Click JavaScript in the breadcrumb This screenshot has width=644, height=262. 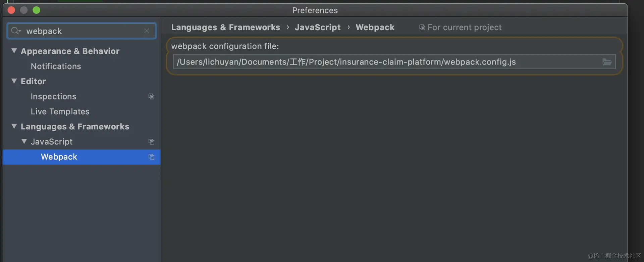318,27
